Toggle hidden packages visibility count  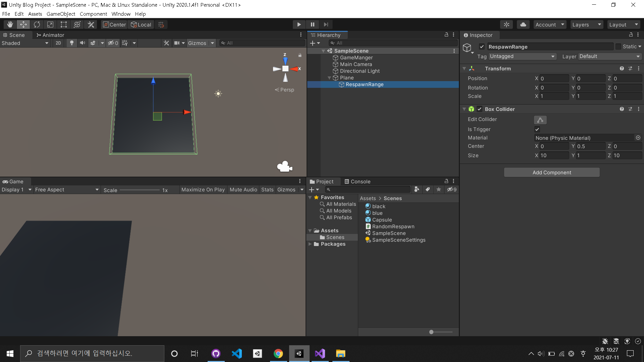(452, 189)
